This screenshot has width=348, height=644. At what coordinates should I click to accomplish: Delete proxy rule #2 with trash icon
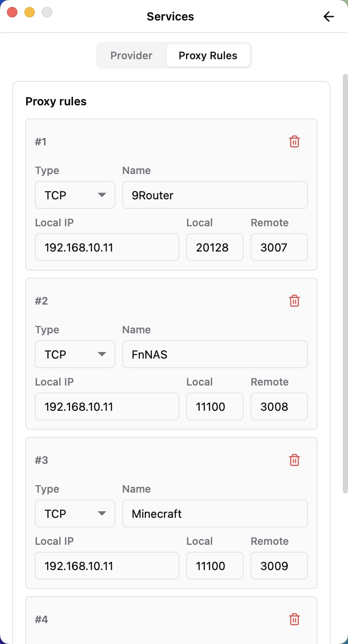point(294,301)
